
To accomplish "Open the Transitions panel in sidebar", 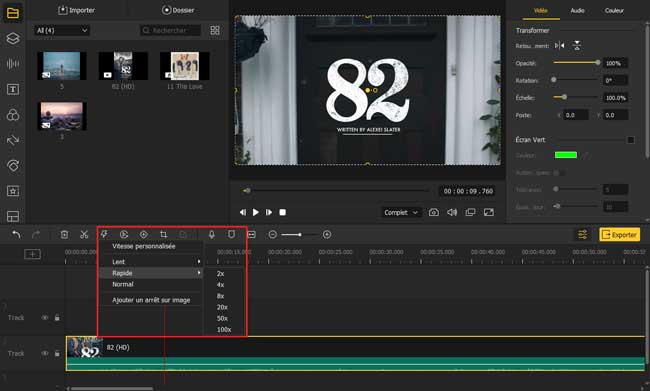I will point(13,140).
